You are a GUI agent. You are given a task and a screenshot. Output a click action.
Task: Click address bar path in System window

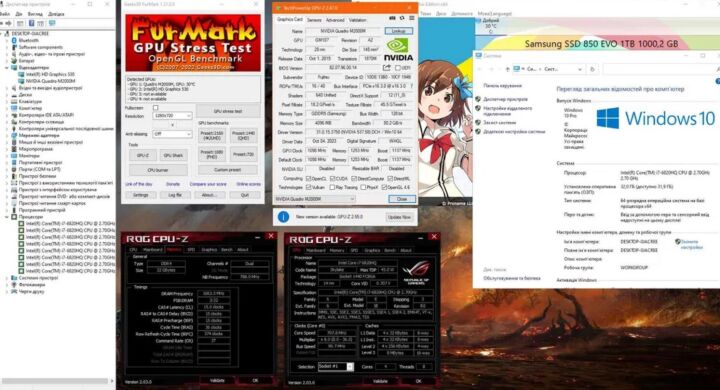coord(549,69)
